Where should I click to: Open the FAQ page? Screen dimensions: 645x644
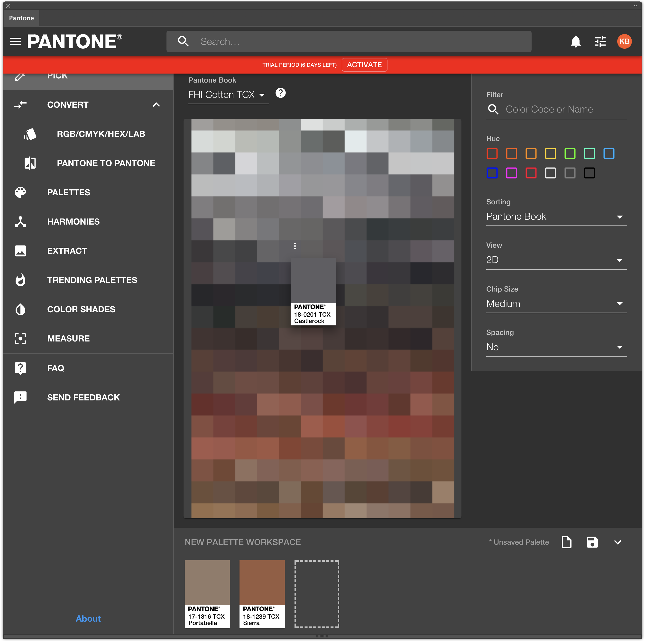click(x=88, y=368)
